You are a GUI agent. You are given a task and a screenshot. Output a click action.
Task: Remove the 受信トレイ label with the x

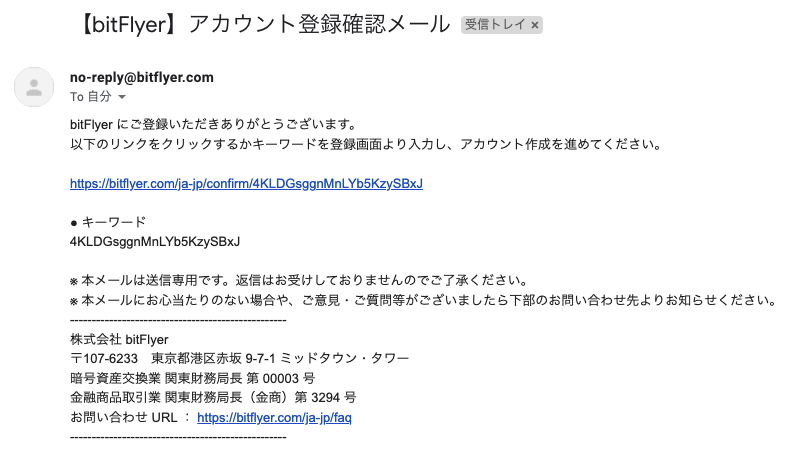pos(535,25)
